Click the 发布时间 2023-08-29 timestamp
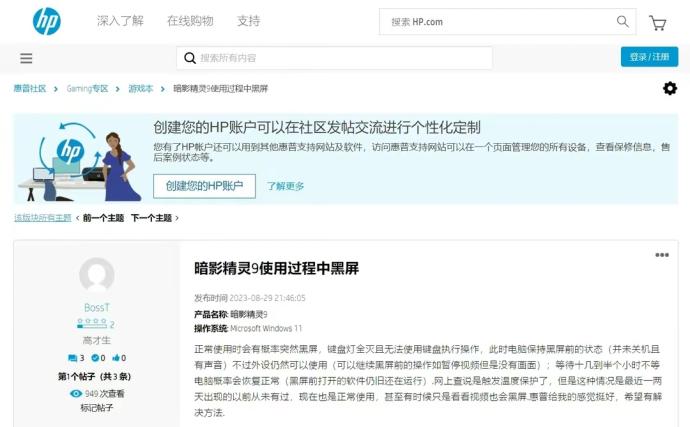The height and width of the screenshot is (427, 690). (x=250, y=298)
